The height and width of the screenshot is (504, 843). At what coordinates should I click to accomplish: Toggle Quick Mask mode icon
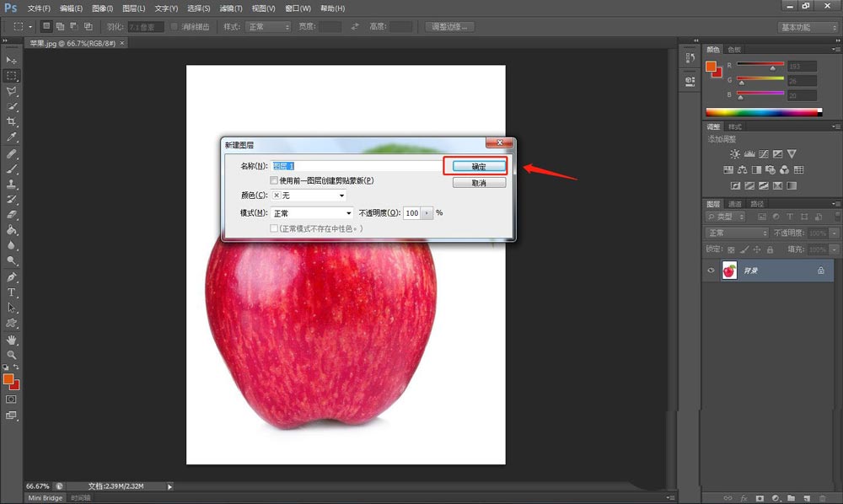point(11,399)
